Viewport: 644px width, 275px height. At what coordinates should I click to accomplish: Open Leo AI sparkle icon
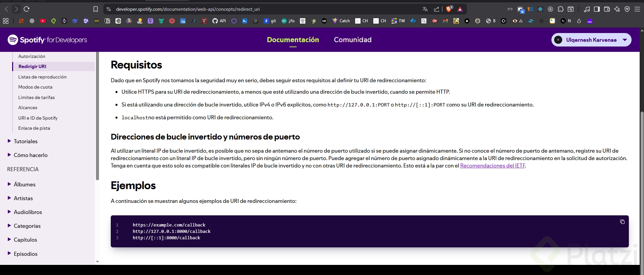point(617,9)
